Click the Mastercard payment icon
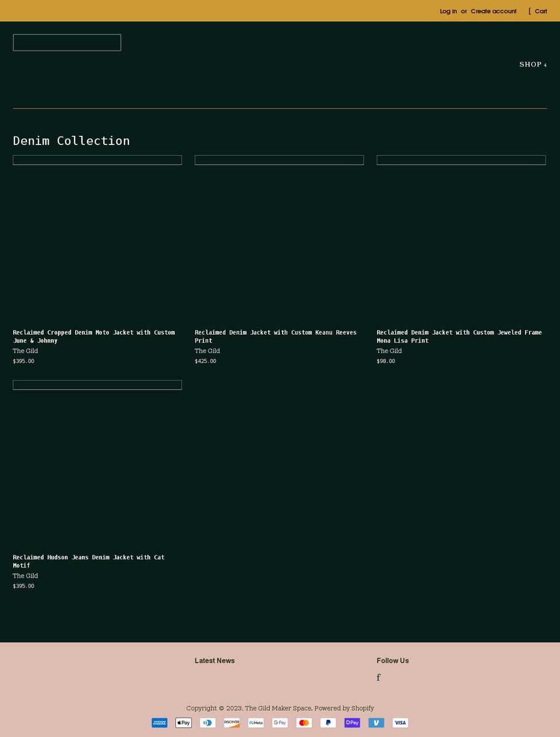 [304, 723]
